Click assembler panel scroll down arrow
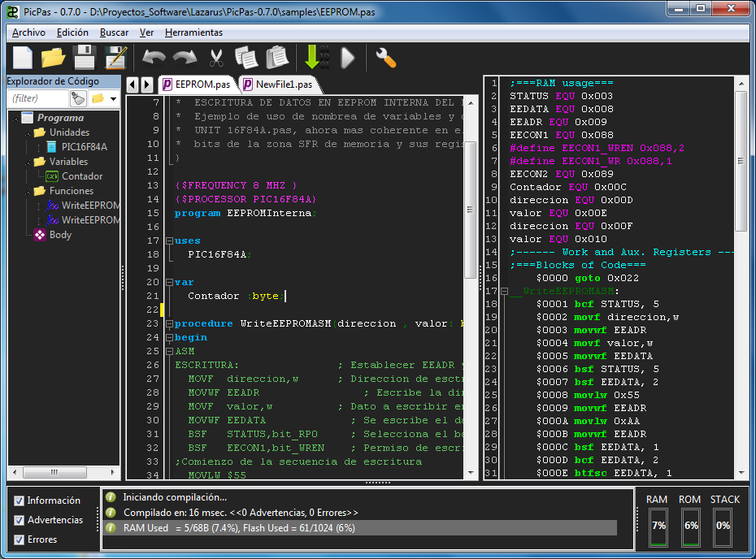 coord(741,473)
